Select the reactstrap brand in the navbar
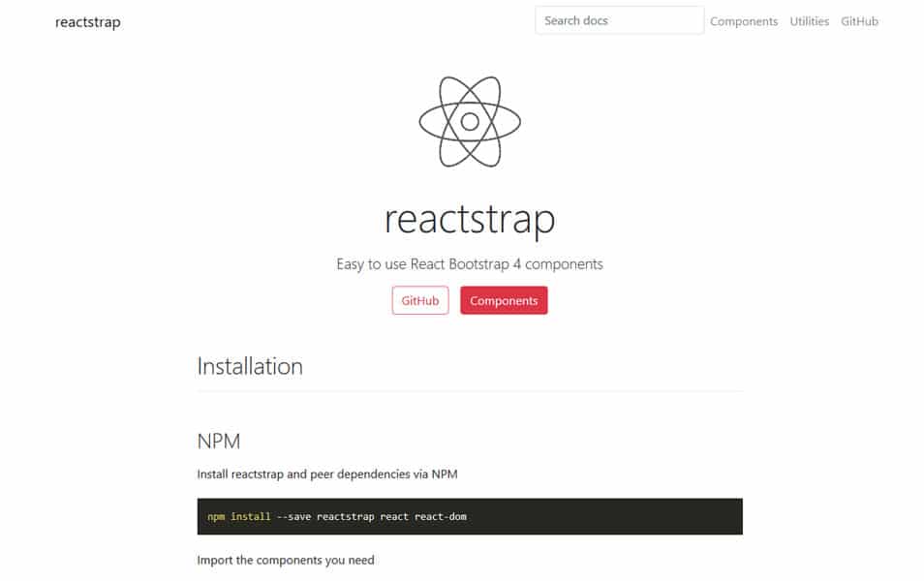 87,21
